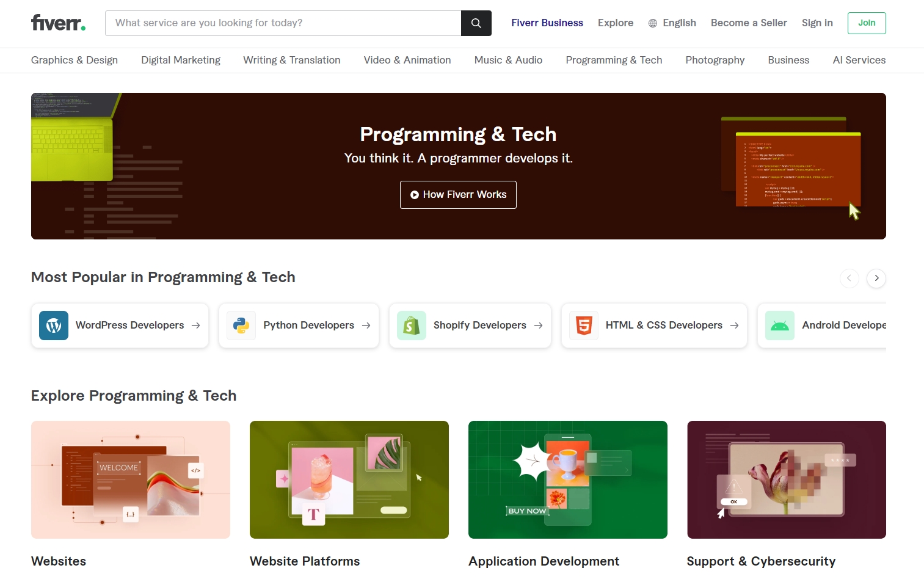The height and width of the screenshot is (579, 924).
Task: Click the previous carousel chevron button
Action: (x=849, y=278)
